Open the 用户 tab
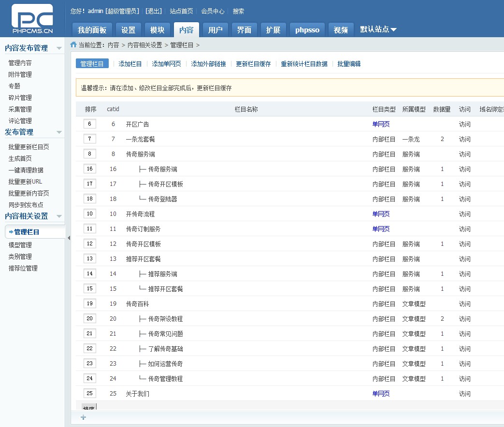 tap(216, 30)
